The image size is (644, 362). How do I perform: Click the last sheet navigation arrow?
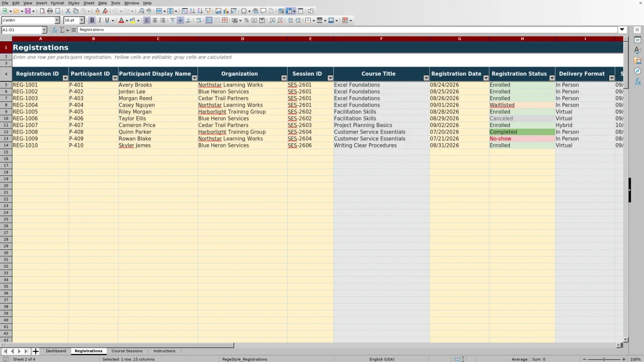click(x=26, y=351)
